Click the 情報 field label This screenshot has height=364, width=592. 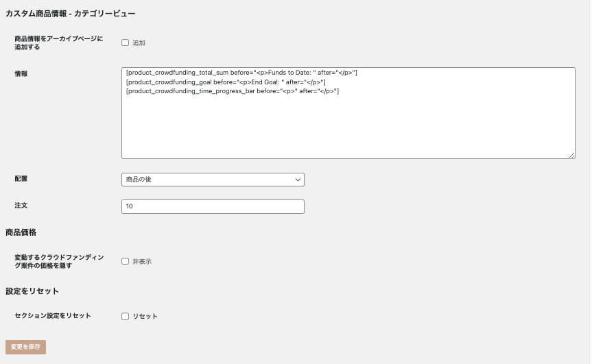coord(21,73)
